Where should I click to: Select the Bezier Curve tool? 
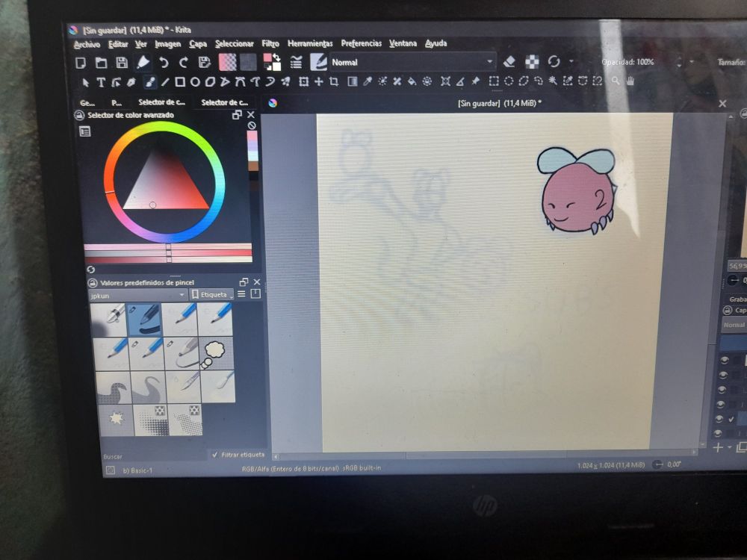coord(240,82)
